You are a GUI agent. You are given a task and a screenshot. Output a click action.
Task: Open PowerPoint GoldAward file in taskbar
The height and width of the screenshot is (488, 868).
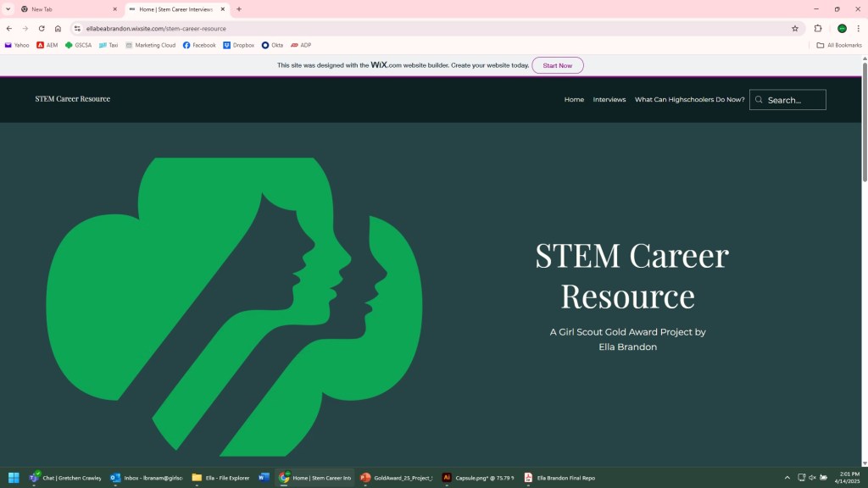click(397, 478)
